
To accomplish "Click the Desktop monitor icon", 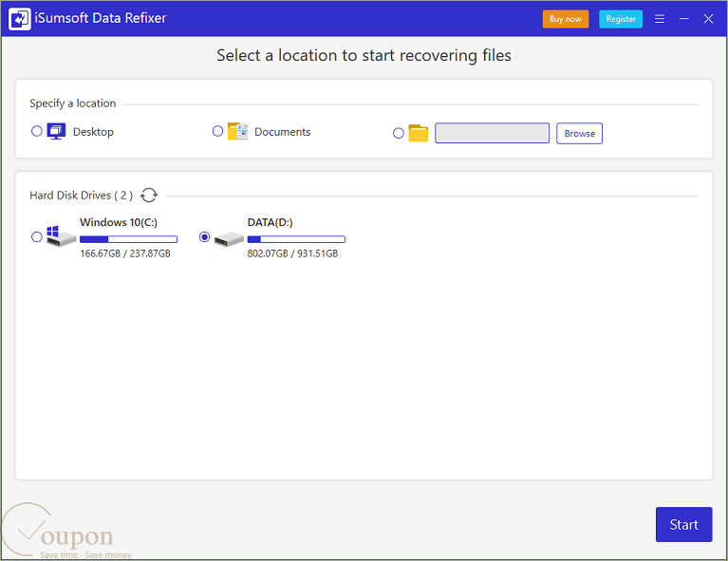I will click(x=56, y=131).
